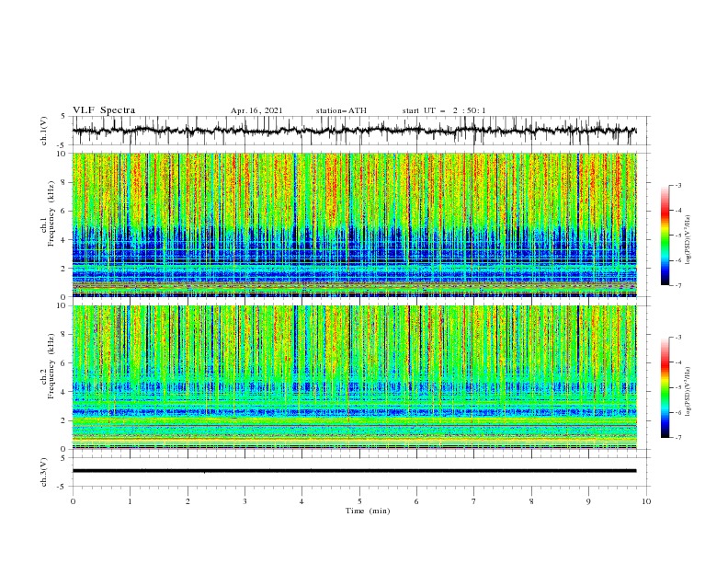
Task: Click the ch.1 PSD color scale bar
Action: click(665, 236)
